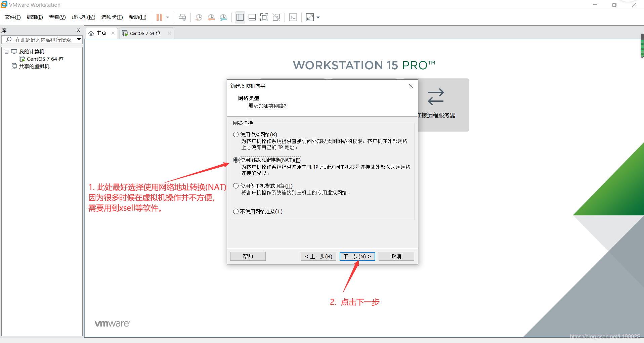The width and height of the screenshot is (644, 343).
Task: Click the vertical scrollbar thumb on the right edge
Action: (642, 46)
